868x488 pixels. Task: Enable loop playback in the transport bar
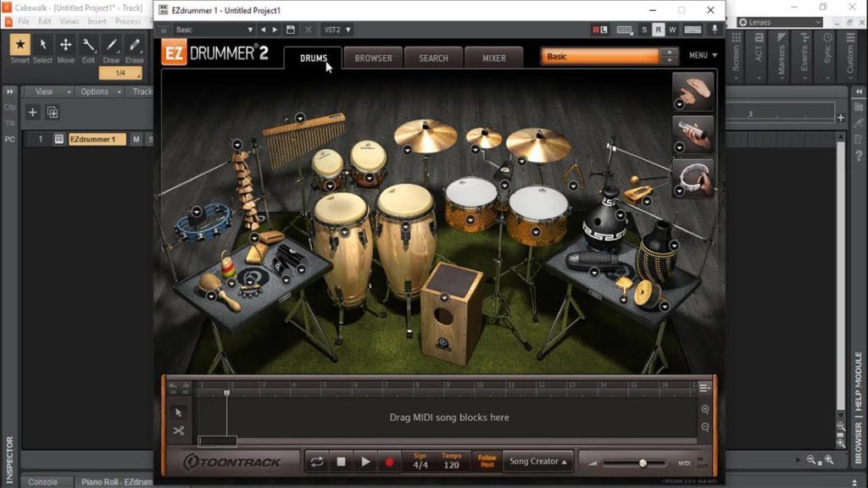pos(315,462)
